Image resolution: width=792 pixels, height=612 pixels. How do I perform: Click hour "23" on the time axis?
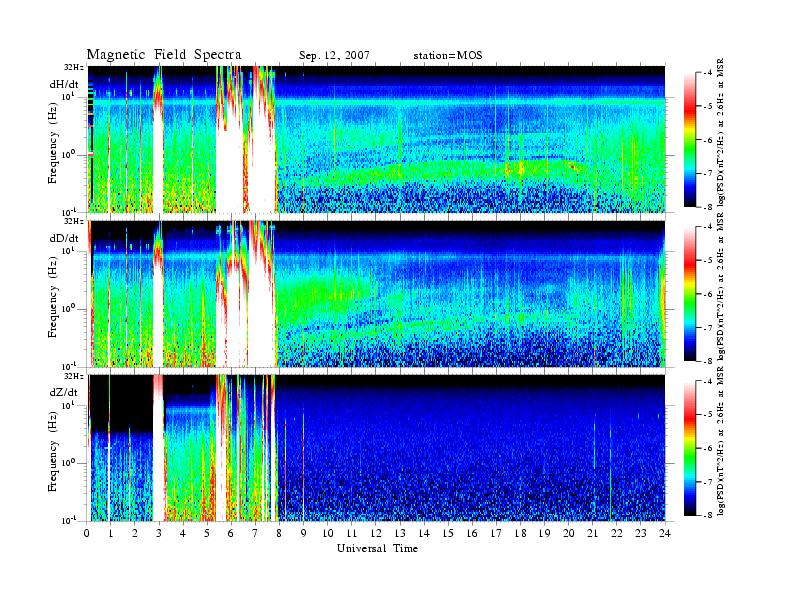(x=640, y=533)
